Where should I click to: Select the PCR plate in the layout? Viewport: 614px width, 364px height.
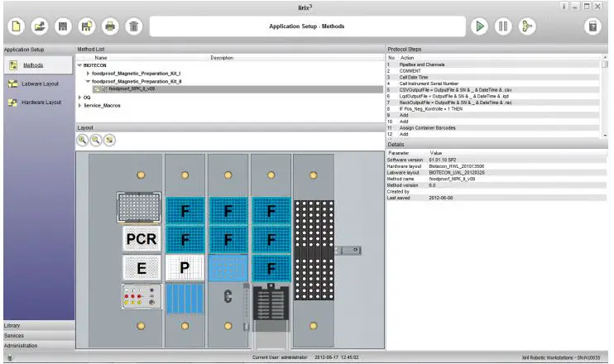click(x=142, y=238)
